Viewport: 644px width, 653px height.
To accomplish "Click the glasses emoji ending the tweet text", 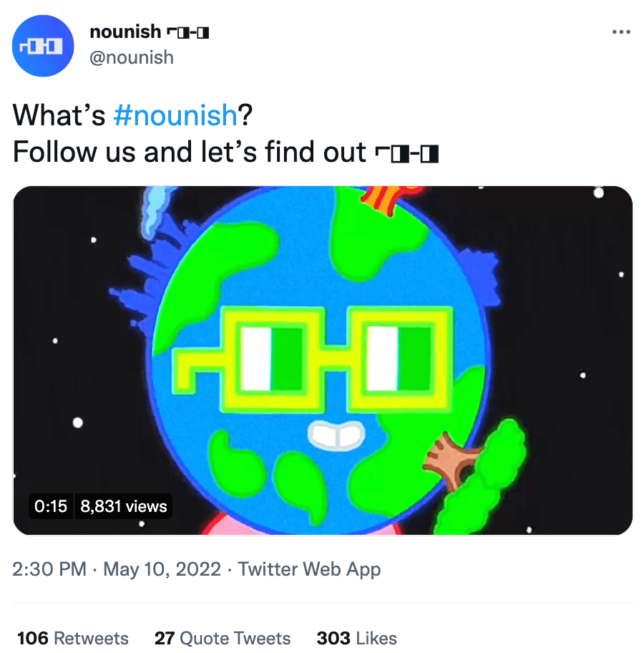I will (x=406, y=153).
